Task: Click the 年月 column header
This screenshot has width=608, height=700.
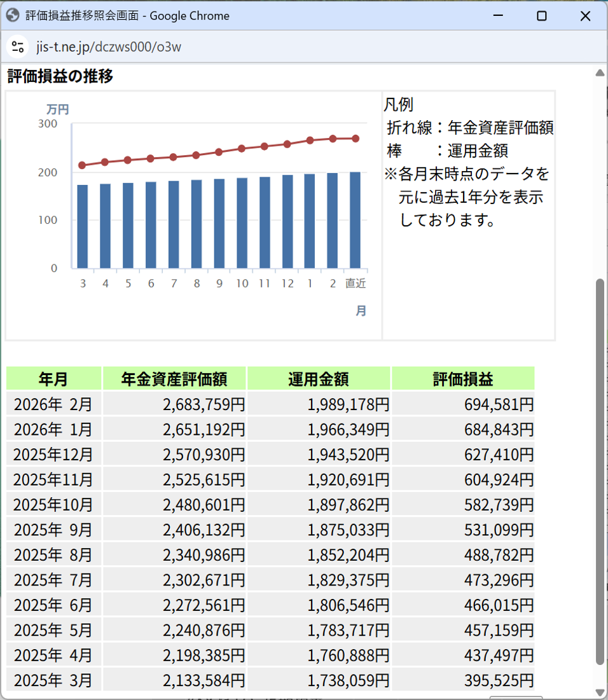Action: (x=53, y=379)
